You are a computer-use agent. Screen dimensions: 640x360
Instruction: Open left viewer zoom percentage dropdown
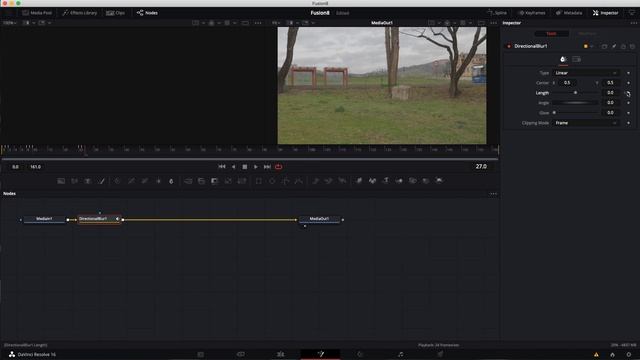point(10,23)
